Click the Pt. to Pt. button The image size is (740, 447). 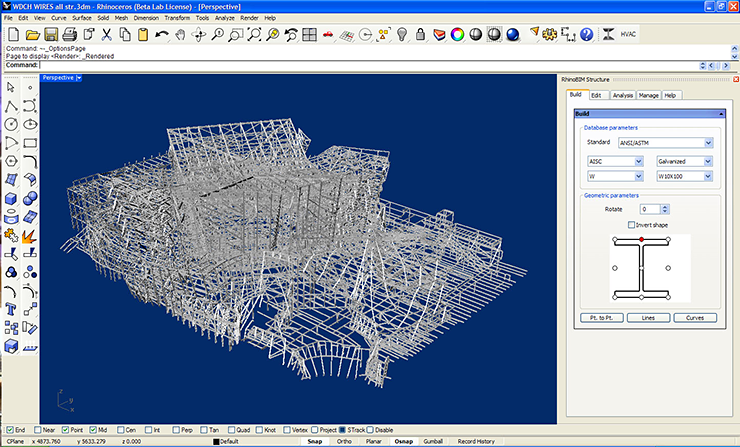tap(600, 317)
